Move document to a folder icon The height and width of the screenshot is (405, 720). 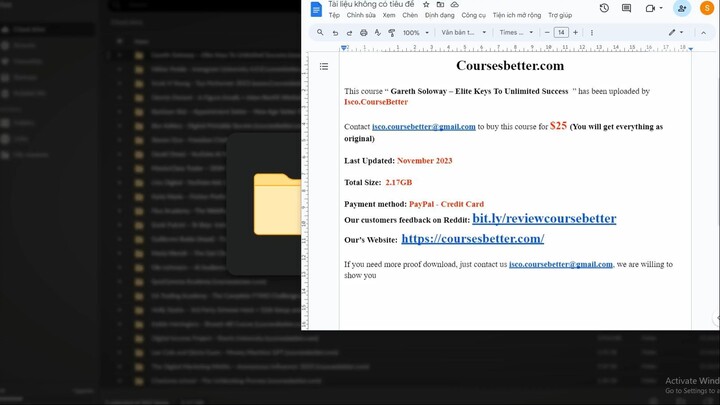tap(440, 5)
